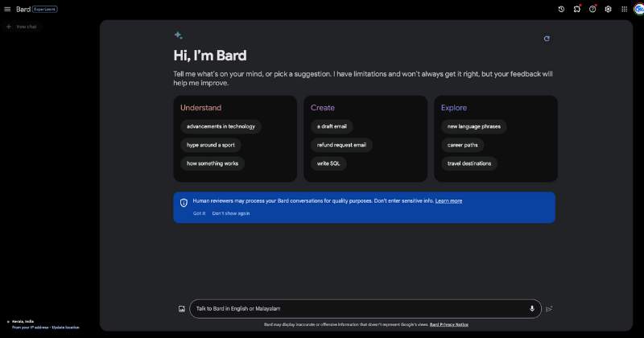The height and width of the screenshot is (338, 644).
Task: Open the Bard Privacy Notice link
Action: pos(449,324)
